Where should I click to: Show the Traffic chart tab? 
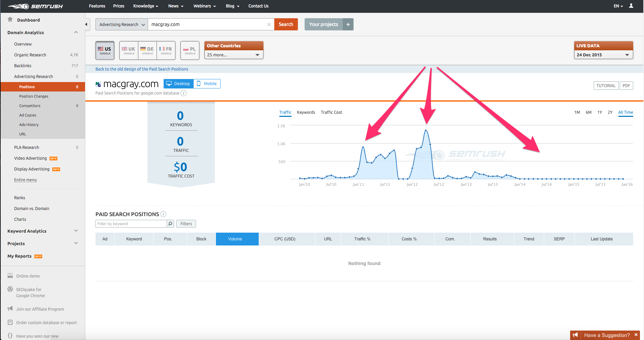click(x=285, y=112)
